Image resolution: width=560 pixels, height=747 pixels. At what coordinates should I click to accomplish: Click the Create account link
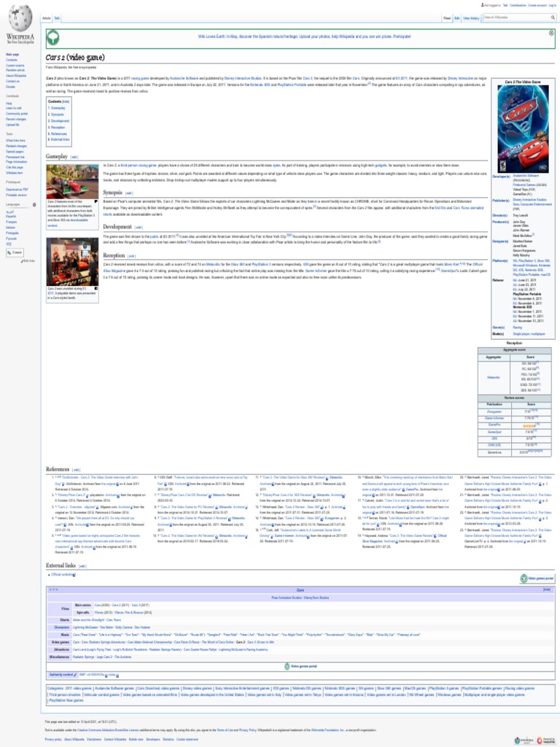(x=537, y=5)
